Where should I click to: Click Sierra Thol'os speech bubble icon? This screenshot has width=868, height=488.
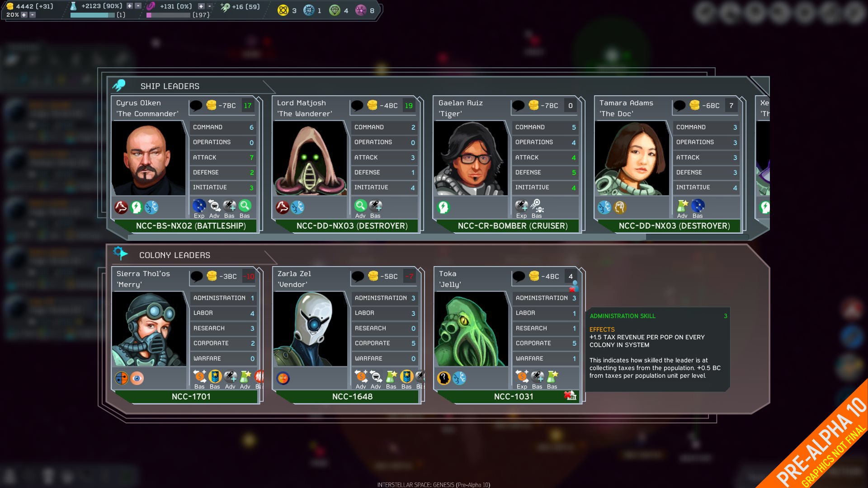coord(197,277)
